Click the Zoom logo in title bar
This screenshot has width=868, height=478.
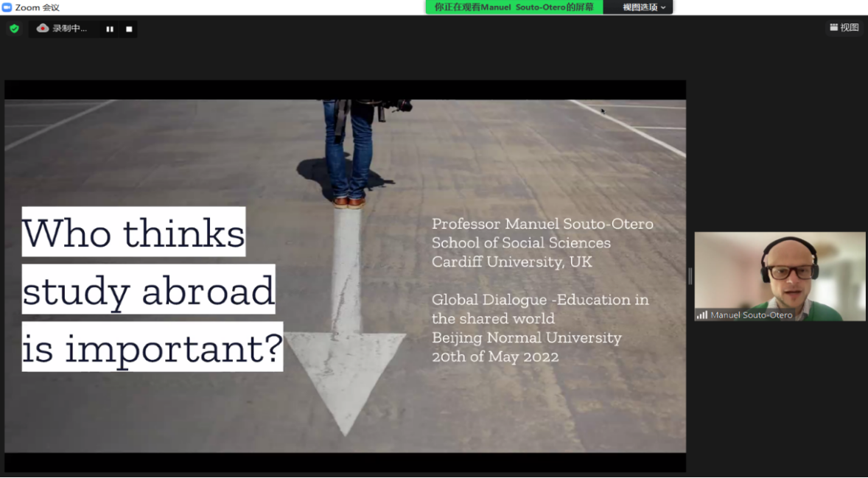(7, 7)
